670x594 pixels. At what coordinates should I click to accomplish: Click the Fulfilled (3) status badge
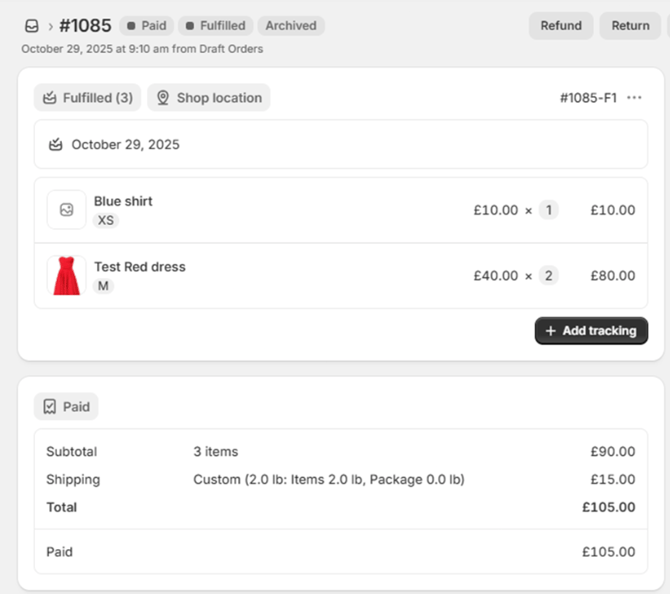(87, 98)
